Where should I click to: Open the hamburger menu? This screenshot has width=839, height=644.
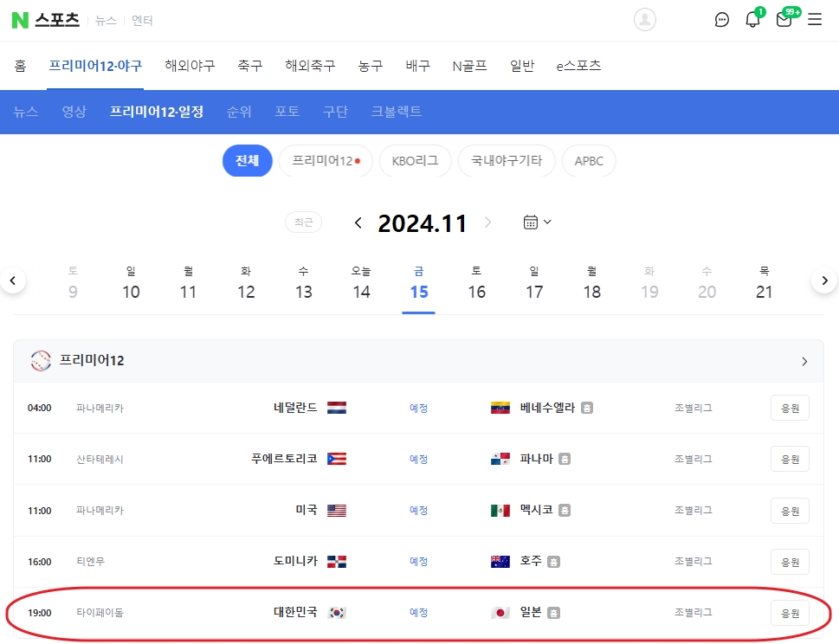815,20
